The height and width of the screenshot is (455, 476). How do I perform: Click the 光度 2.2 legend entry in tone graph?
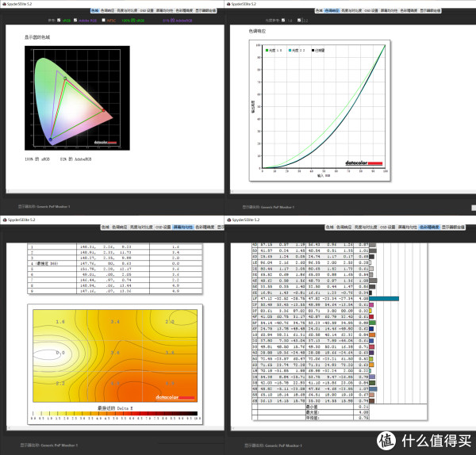297,51
